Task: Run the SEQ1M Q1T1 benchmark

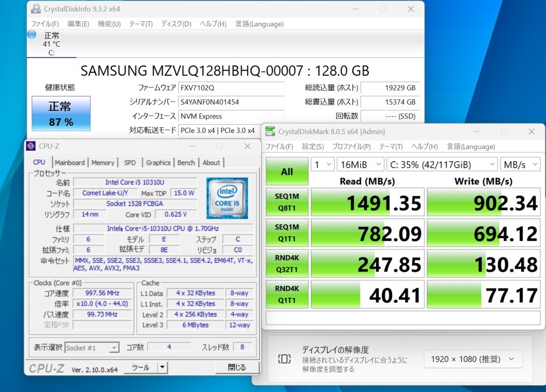Action: (287, 233)
